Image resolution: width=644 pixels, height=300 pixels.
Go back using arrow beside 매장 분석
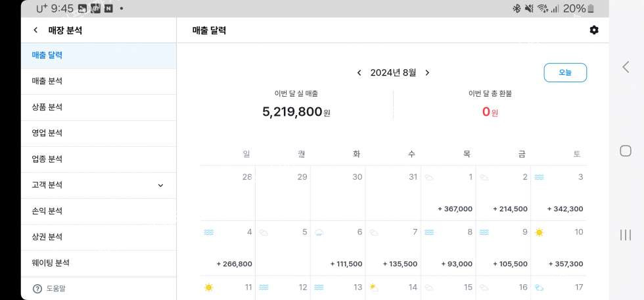pyautogui.click(x=35, y=30)
